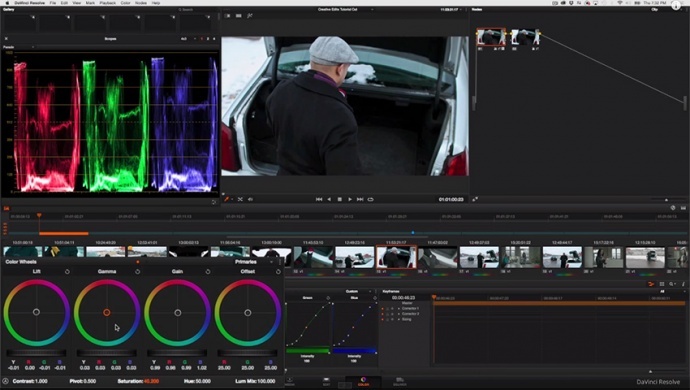
Task: Click the unmix shuffle icon below viewer
Action: coord(240,199)
